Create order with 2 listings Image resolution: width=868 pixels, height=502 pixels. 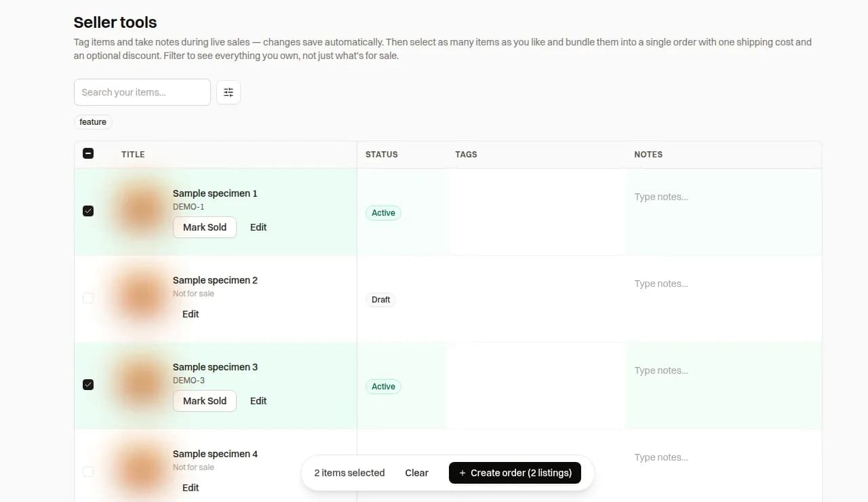pos(515,473)
